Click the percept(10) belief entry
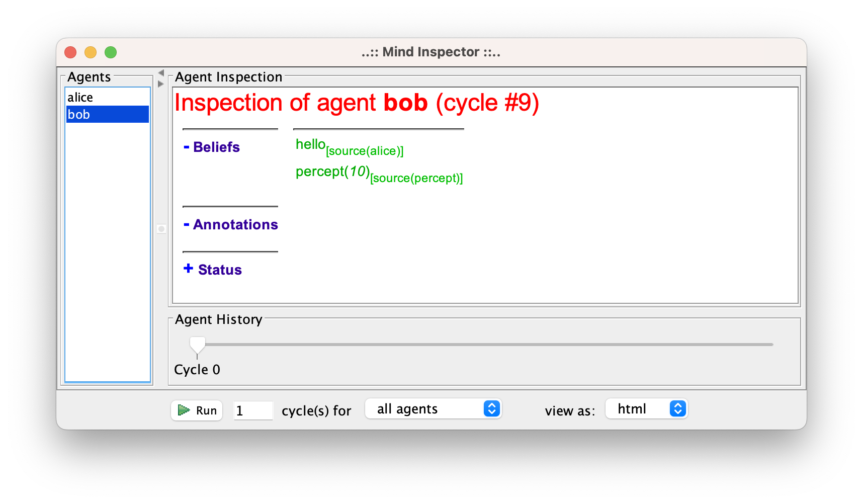This screenshot has height=504, width=863. pos(379,174)
